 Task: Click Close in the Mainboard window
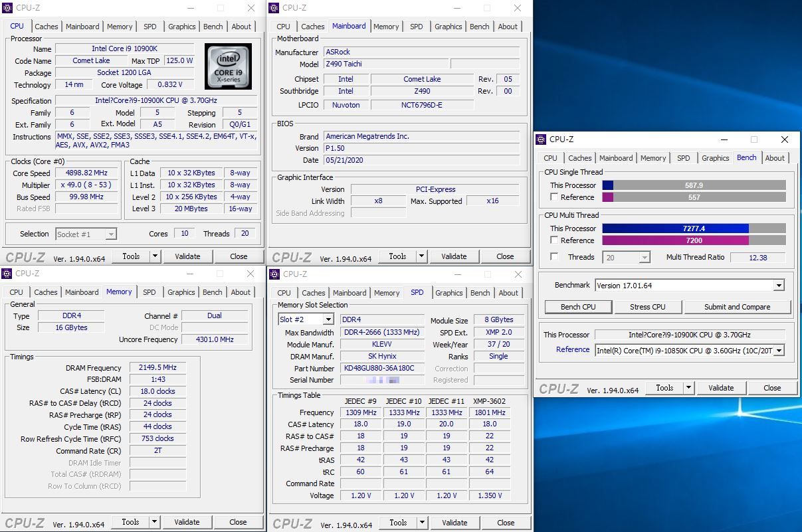(x=505, y=256)
